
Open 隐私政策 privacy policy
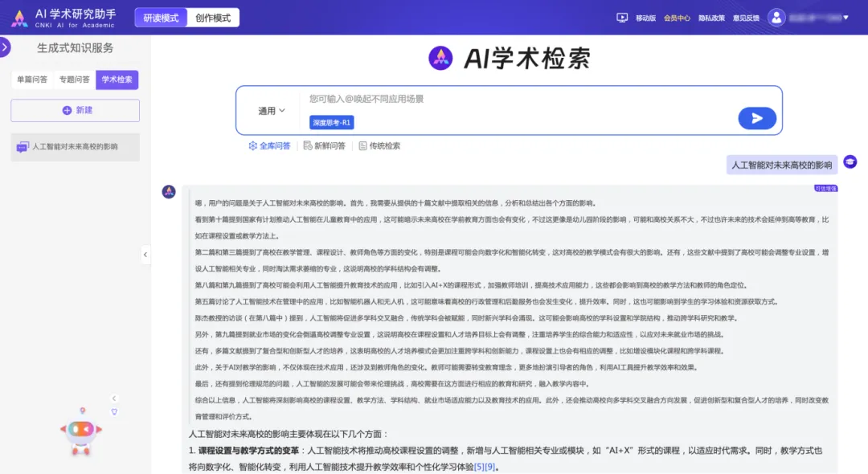tap(711, 18)
